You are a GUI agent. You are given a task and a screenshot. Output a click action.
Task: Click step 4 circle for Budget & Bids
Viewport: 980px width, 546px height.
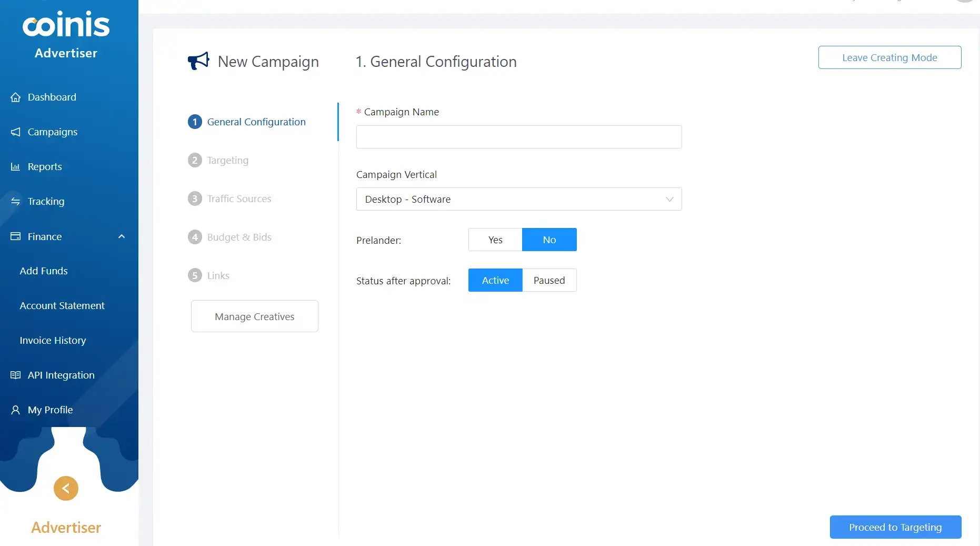coord(195,237)
